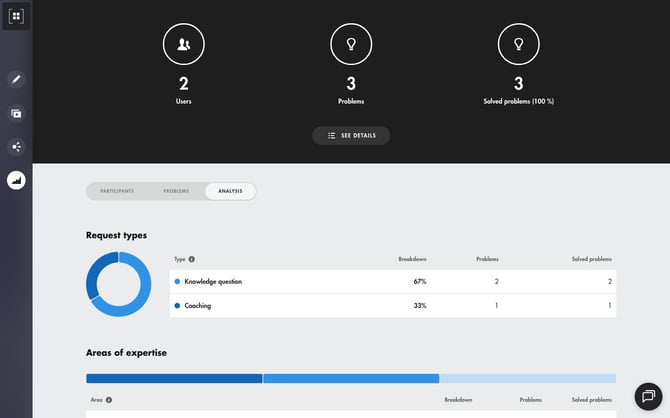Click Problems header in Areas of expertise table

click(x=531, y=400)
